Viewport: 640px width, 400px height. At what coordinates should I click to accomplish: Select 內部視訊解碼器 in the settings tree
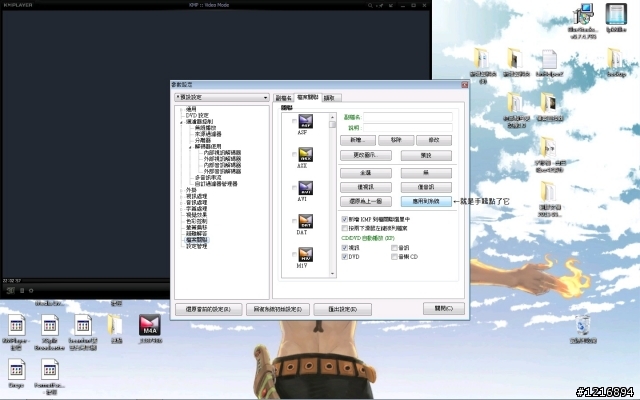222,153
